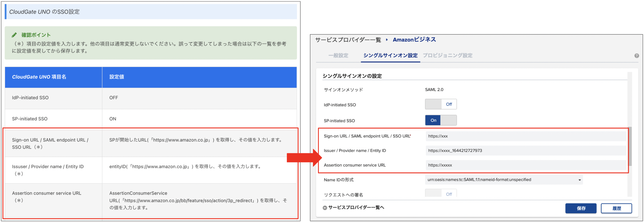Viewport: 644px width, 222px height.
Task: Click Assertion consumer service URL table cell
Action: pyautogui.click(x=54, y=200)
